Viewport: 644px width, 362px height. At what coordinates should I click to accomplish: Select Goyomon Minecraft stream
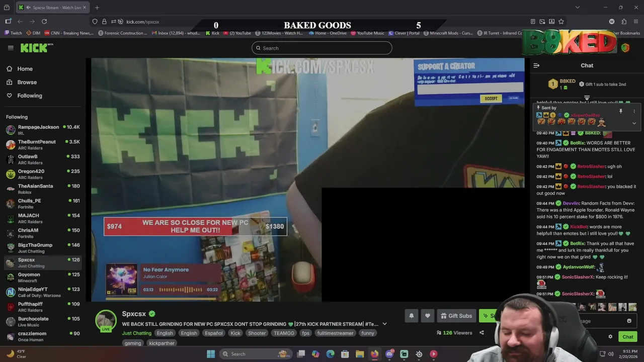[x=43, y=278]
